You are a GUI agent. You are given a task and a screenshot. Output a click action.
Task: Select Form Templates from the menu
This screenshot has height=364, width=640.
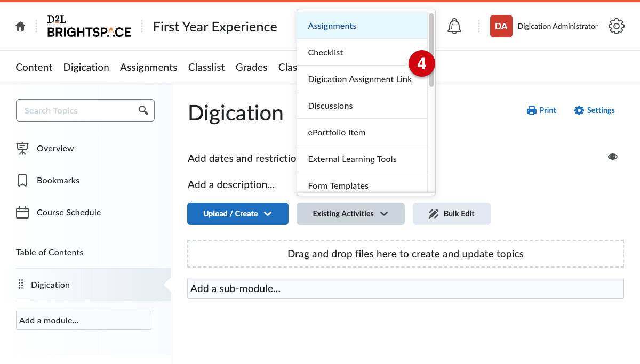tap(362, 182)
